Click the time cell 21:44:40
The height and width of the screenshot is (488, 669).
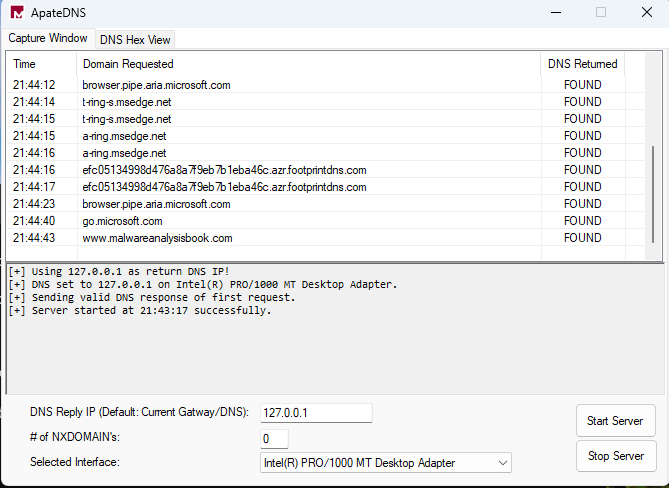coord(34,221)
